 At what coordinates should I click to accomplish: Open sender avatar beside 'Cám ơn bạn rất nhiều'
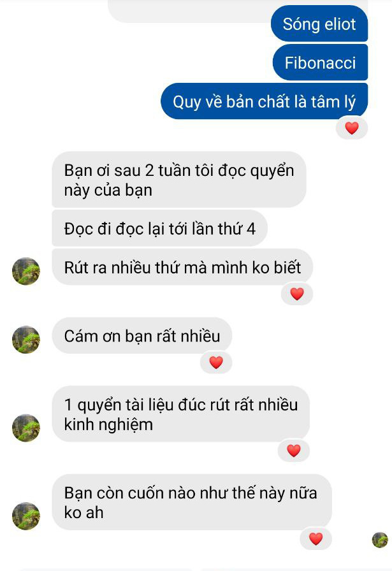[x=26, y=340]
